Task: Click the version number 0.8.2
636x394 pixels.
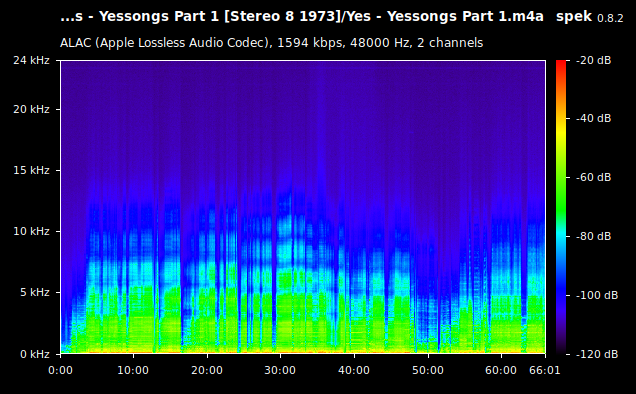Action: click(610, 18)
